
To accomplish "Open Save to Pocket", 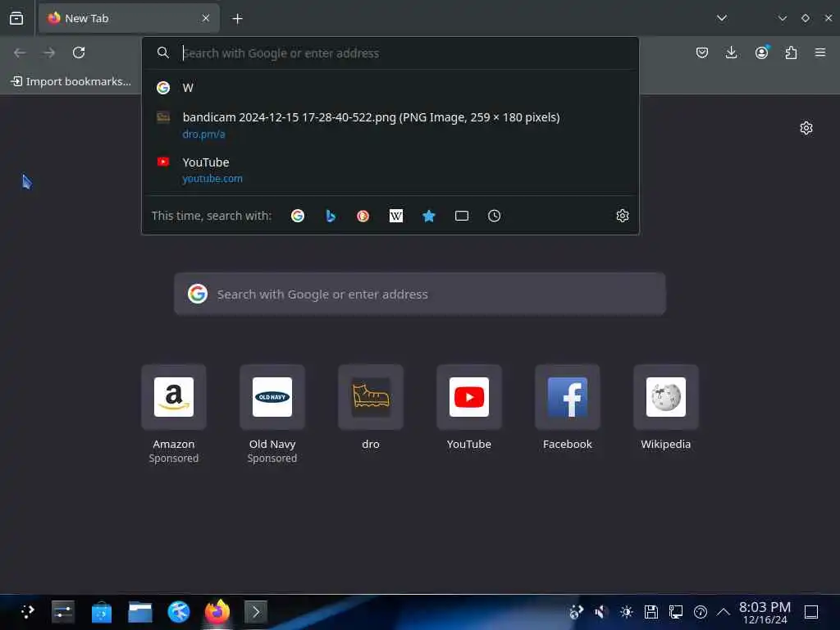I will pyautogui.click(x=702, y=52).
